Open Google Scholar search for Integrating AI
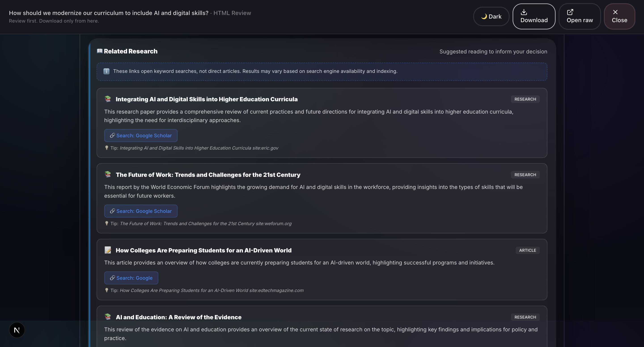 click(x=141, y=135)
